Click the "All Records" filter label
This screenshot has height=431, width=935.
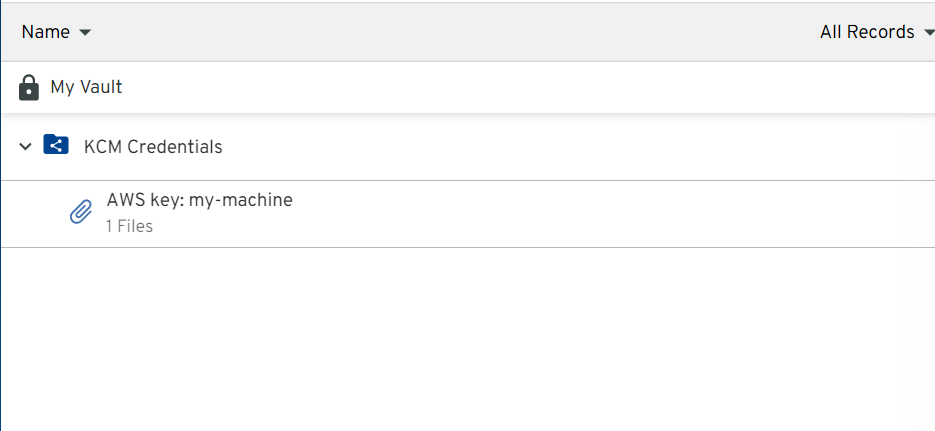point(866,32)
